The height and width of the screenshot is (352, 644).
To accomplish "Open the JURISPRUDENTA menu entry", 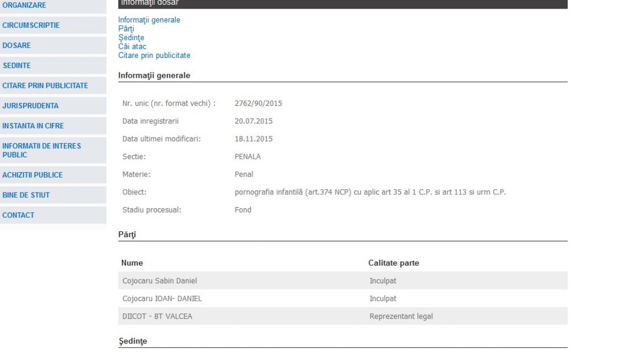I will point(31,106).
